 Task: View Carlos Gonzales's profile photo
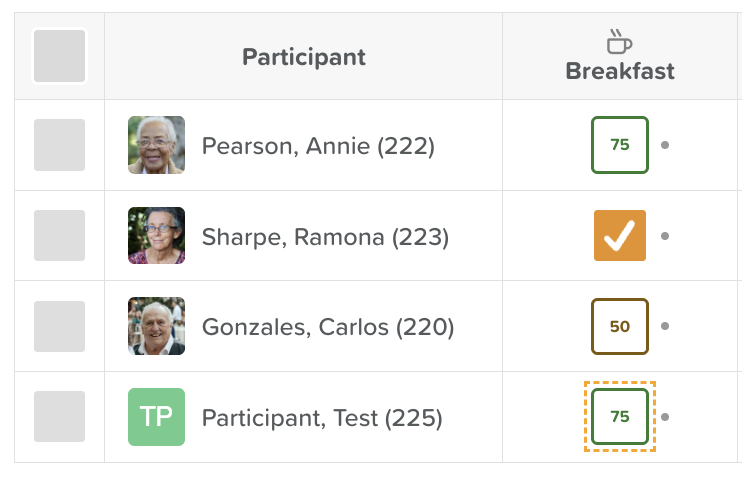coord(156,326)
